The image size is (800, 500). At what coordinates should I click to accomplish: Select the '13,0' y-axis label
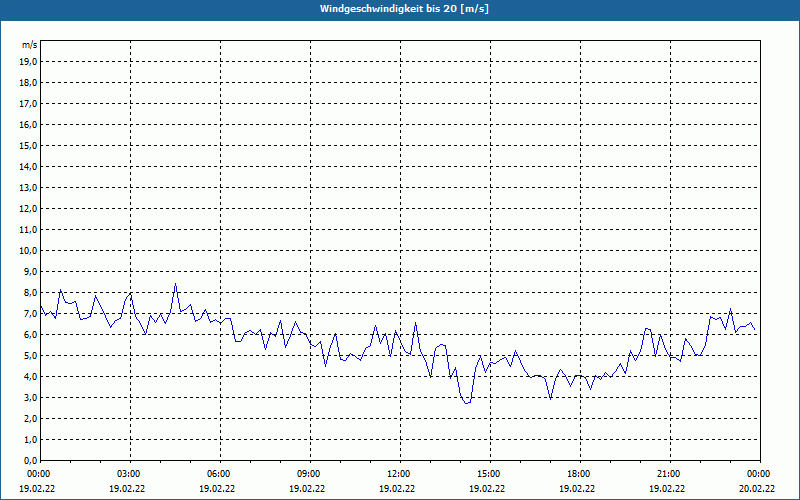pos(28,188)
